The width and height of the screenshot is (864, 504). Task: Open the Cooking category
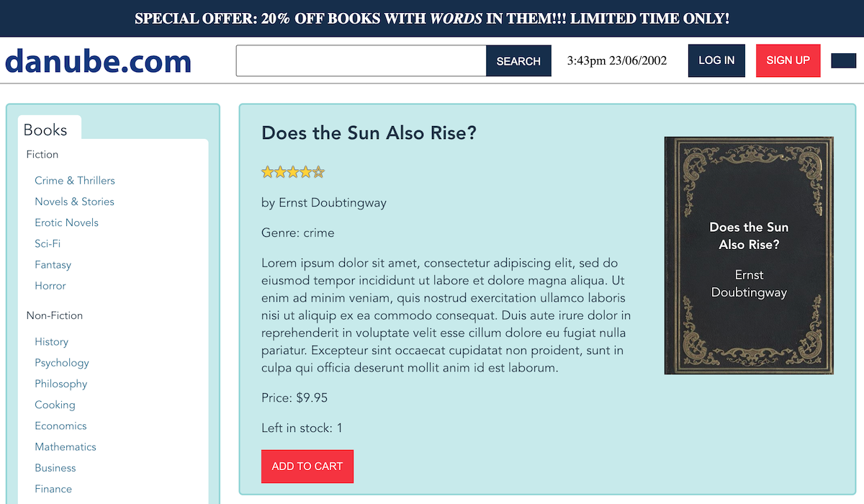(55, 405)
